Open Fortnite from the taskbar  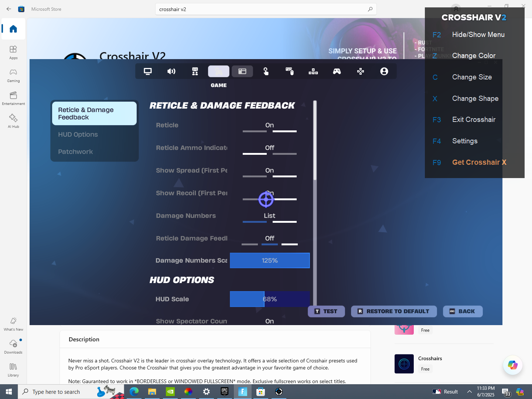[x=243, y=392]
